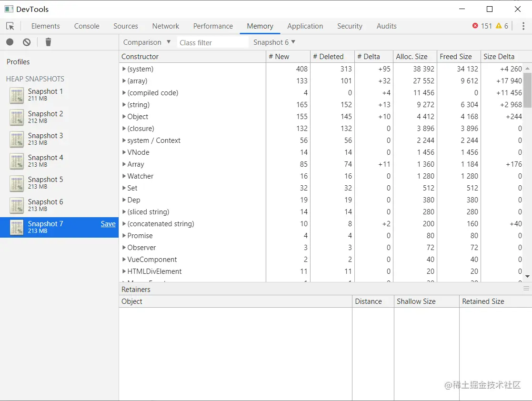Select the (sliced string) row text

[x=148, y=212]
